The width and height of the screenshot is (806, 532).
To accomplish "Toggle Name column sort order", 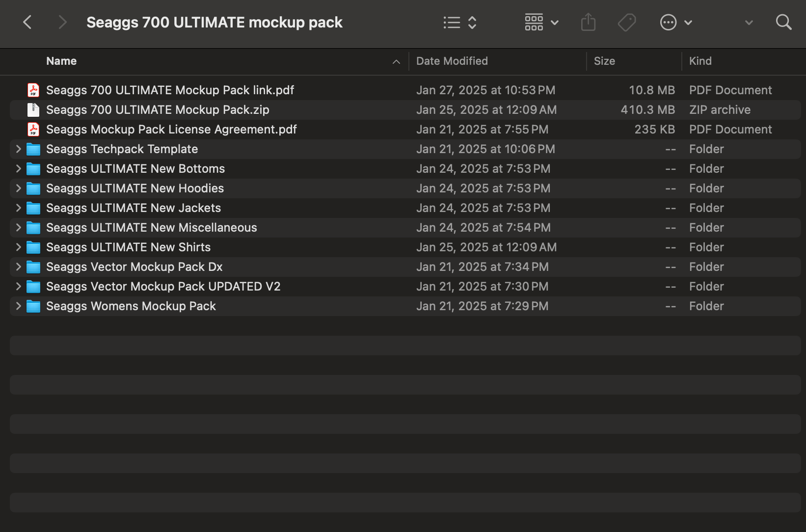I will pos(61,61).
